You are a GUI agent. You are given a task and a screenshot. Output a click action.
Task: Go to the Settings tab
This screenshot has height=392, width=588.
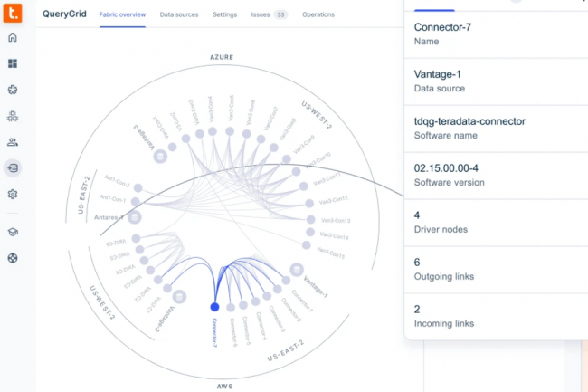click(x=224, y=14)
